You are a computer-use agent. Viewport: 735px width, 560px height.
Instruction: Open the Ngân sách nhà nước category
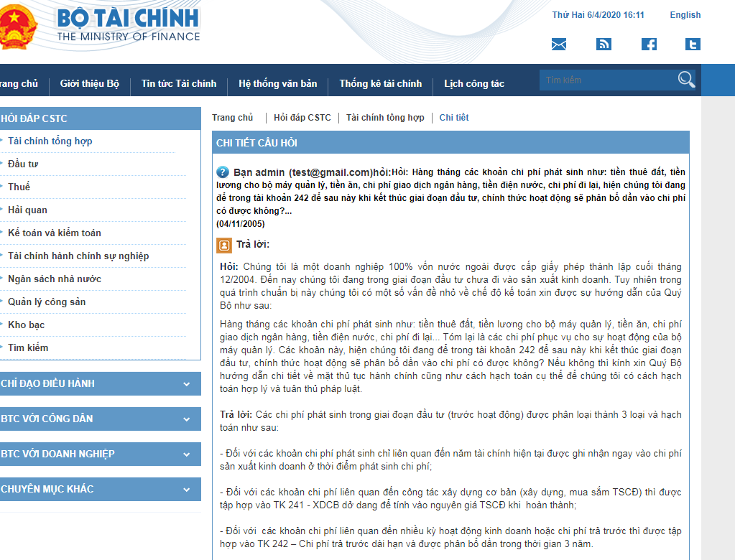(x=55, y=279)
